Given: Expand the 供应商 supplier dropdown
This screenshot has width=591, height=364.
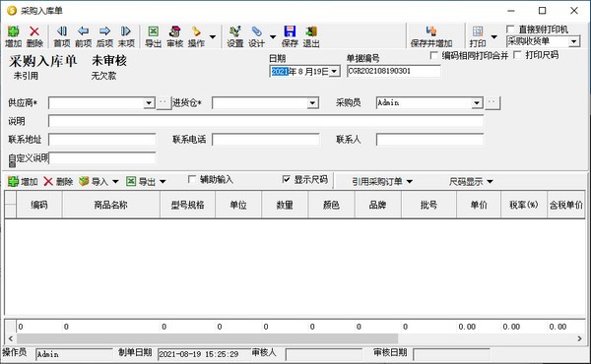Looking at the screenshot, I should tap(149, 102).
